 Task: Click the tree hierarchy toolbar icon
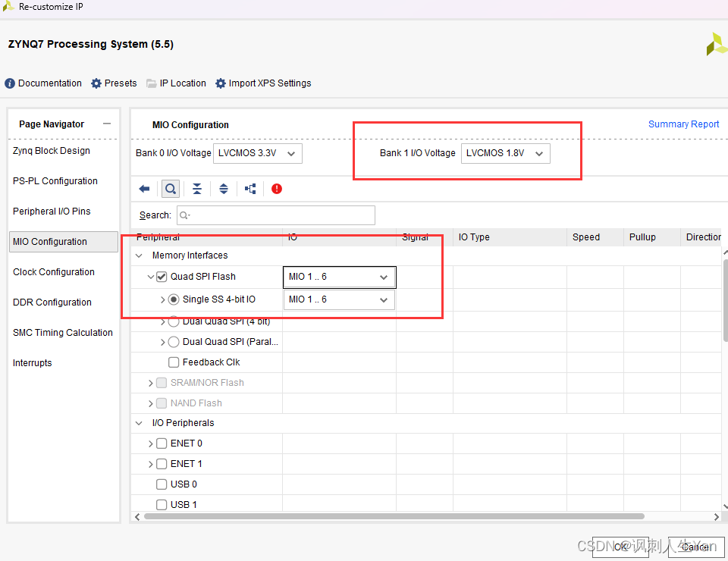[x=250, y=189]
